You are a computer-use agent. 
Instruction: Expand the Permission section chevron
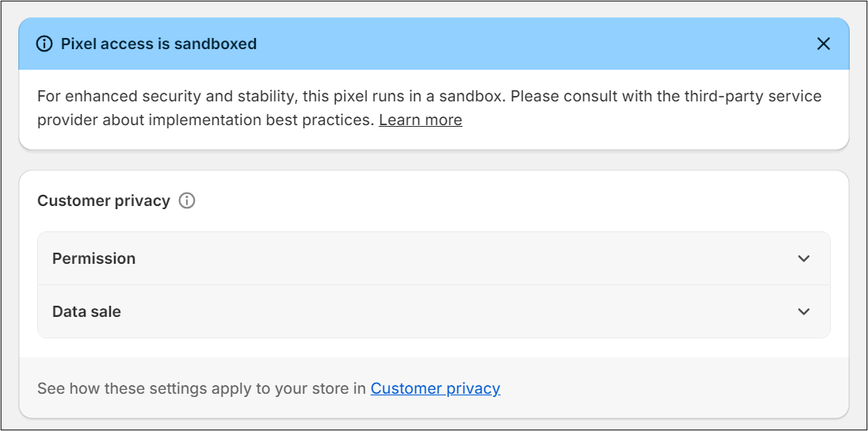804,258
